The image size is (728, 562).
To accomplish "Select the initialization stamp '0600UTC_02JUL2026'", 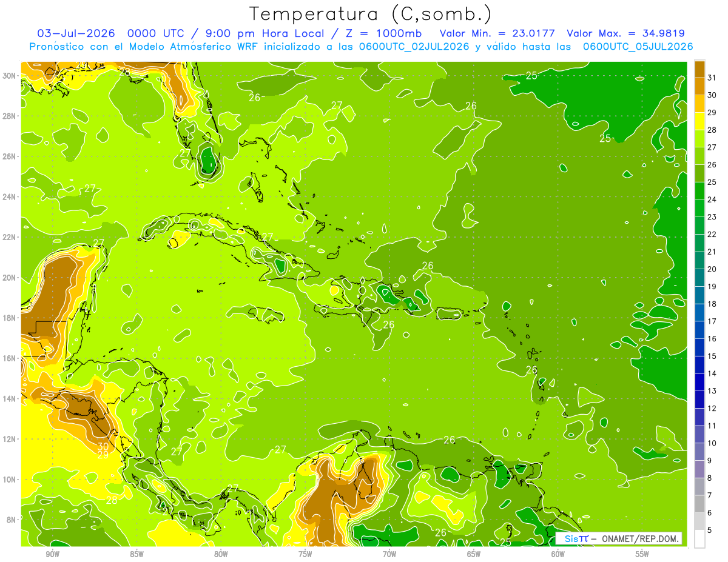I will click(x=414, y=47).
